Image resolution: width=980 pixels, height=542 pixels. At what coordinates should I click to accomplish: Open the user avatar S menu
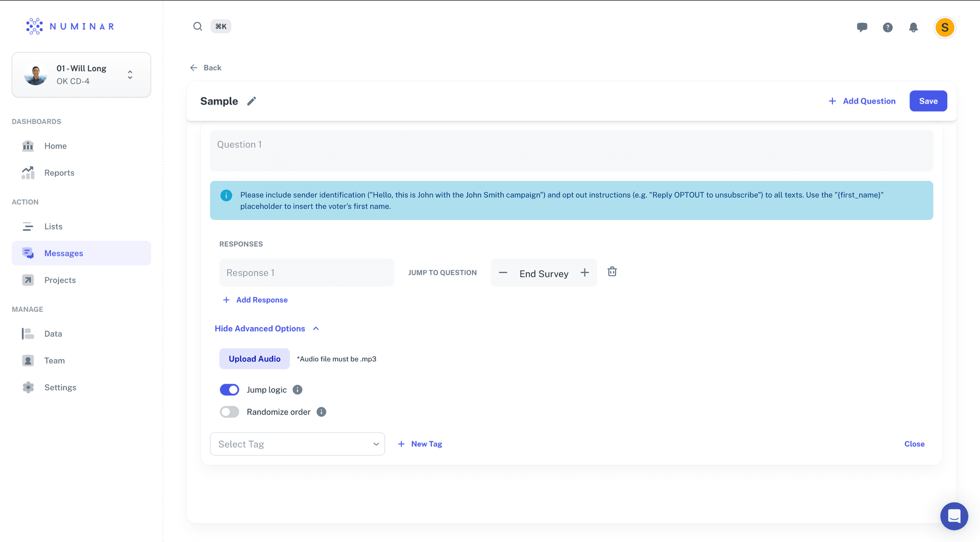pos(945,28)
